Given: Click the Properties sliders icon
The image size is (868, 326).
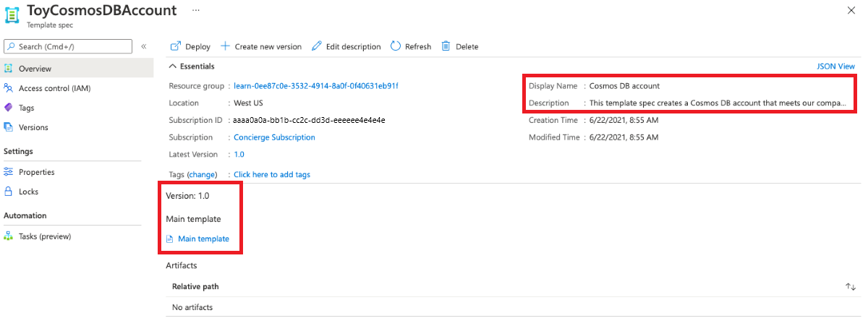Looking at the screenshot, I should (9, 172).
